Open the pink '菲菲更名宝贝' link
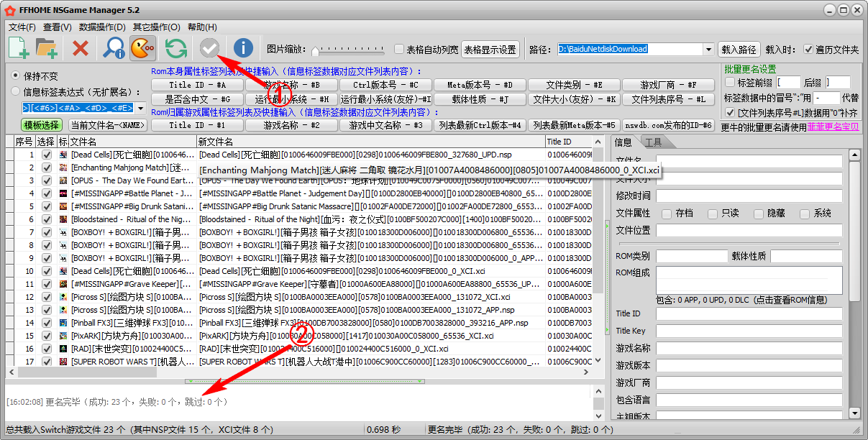 click(833, 127)
